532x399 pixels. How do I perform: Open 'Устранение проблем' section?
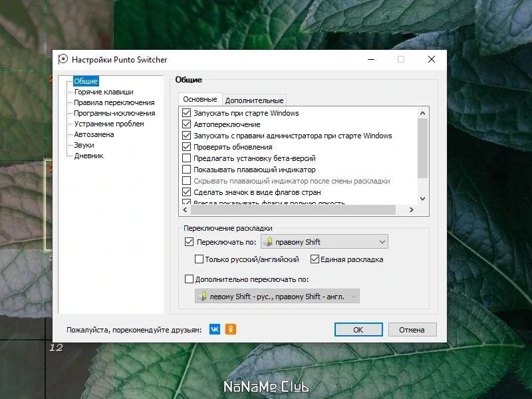pyautogui.click(x=109, y=124)
